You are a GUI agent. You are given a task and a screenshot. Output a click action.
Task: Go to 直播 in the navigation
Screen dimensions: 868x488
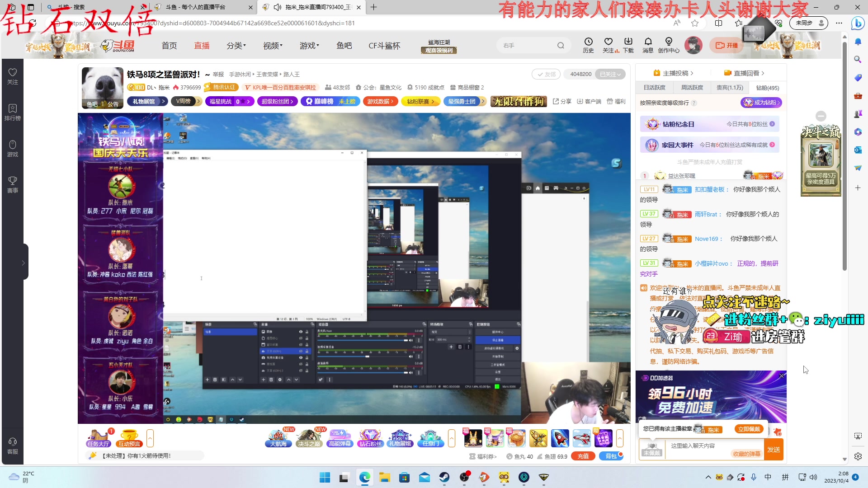click(202, 46)
